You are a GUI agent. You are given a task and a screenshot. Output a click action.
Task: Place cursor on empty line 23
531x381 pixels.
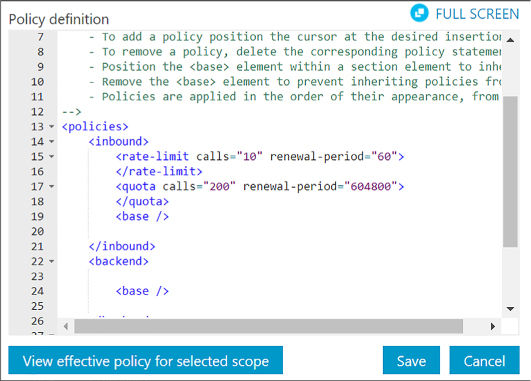pyautogui.click(x=280, y=276)
